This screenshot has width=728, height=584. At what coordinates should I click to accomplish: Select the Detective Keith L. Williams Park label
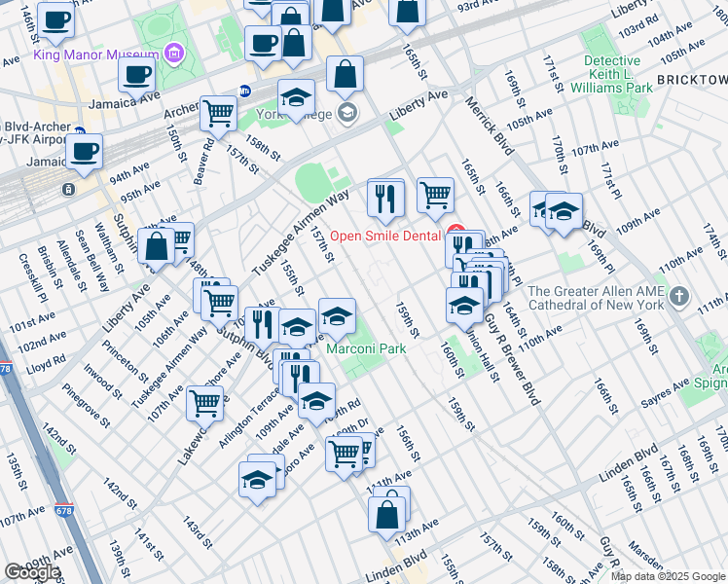[x=618, y=74]
